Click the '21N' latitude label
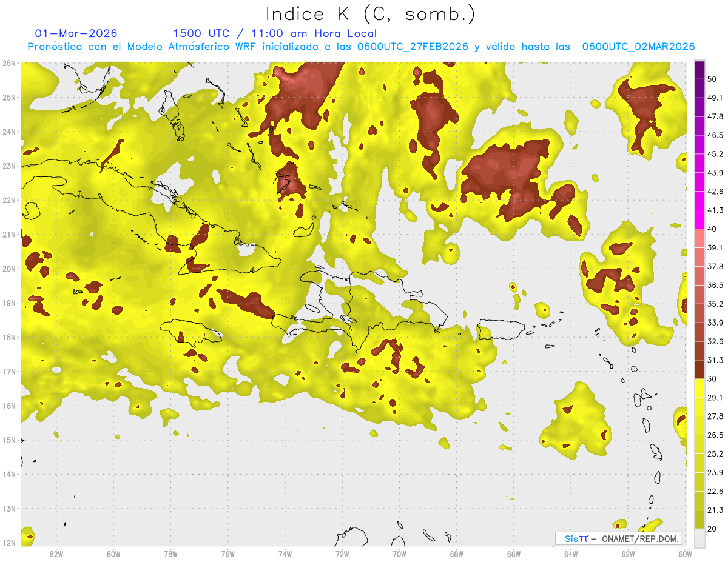Viewport: 728px width, 562px height. click(x=8, y=235)
